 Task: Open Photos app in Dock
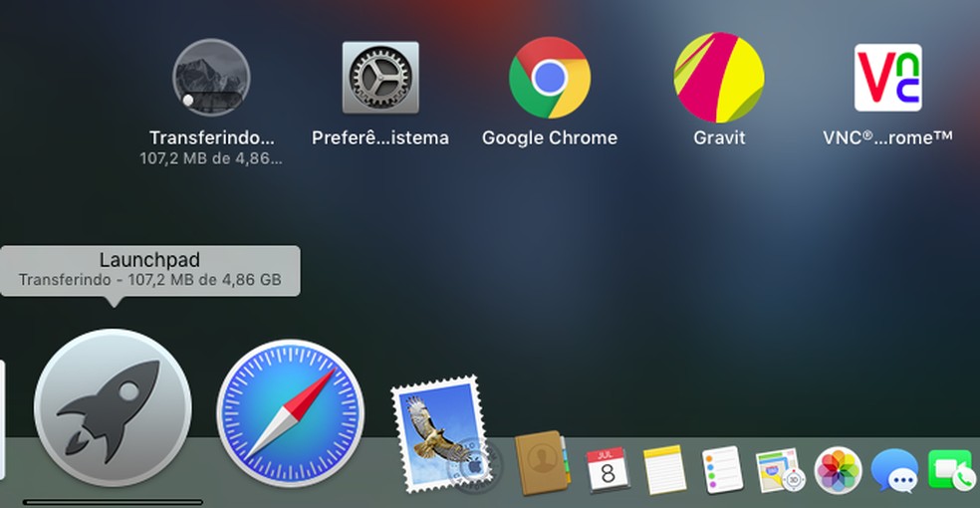tap(839, 470)
